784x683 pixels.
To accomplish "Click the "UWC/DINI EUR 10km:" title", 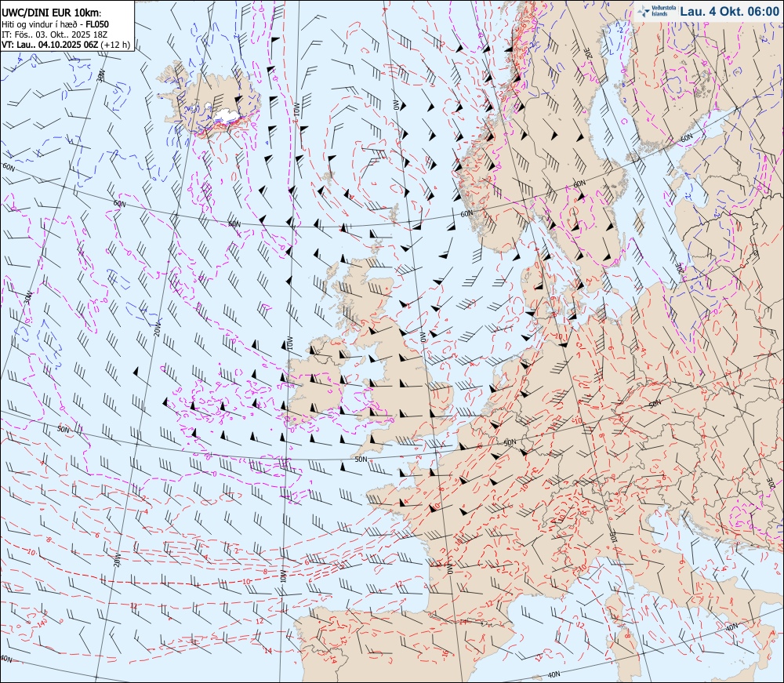I will pos(51,13).
